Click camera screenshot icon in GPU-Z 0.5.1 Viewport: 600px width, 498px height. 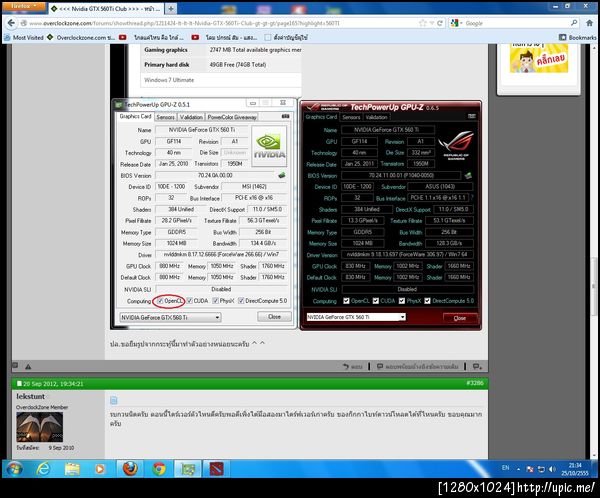click(x=285, y=116)
